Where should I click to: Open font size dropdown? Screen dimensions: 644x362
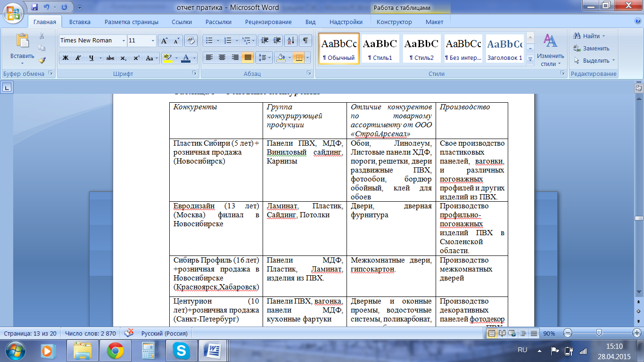coord(153,41)
